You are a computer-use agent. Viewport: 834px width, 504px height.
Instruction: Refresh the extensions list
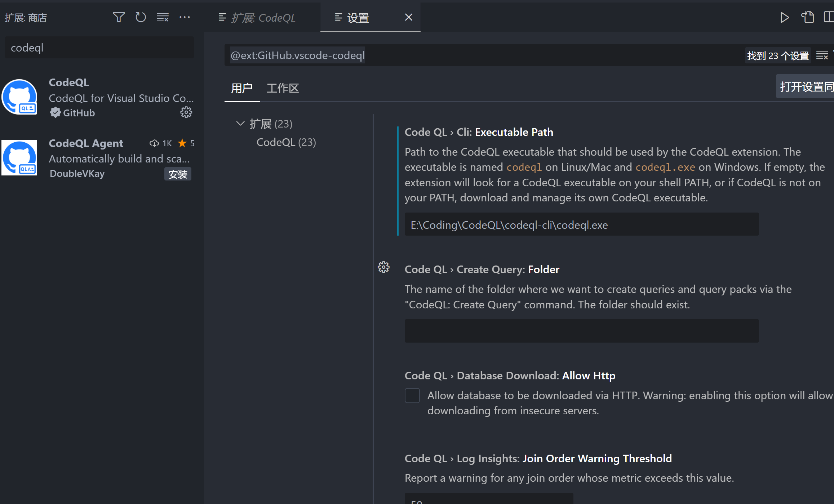(x=141, y=17)
